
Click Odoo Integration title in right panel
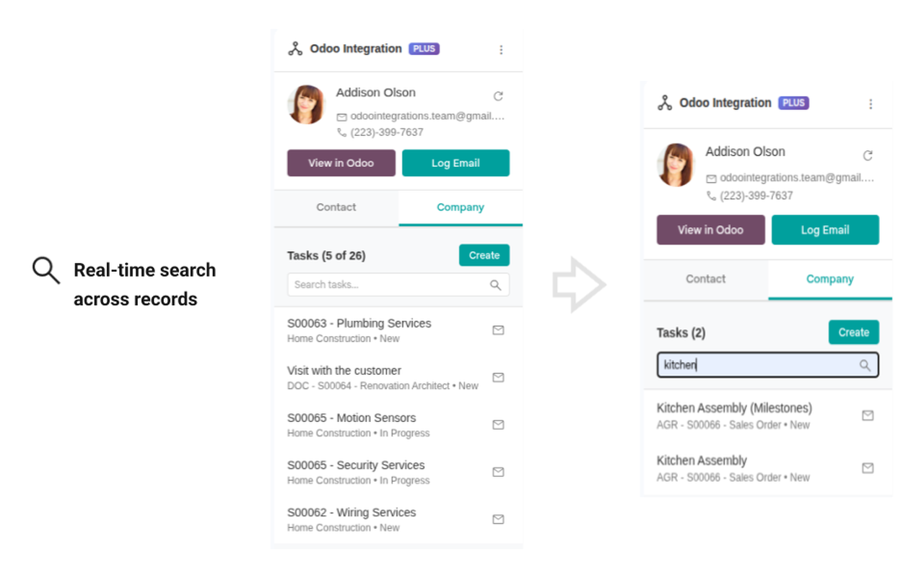tap(725, 103)
